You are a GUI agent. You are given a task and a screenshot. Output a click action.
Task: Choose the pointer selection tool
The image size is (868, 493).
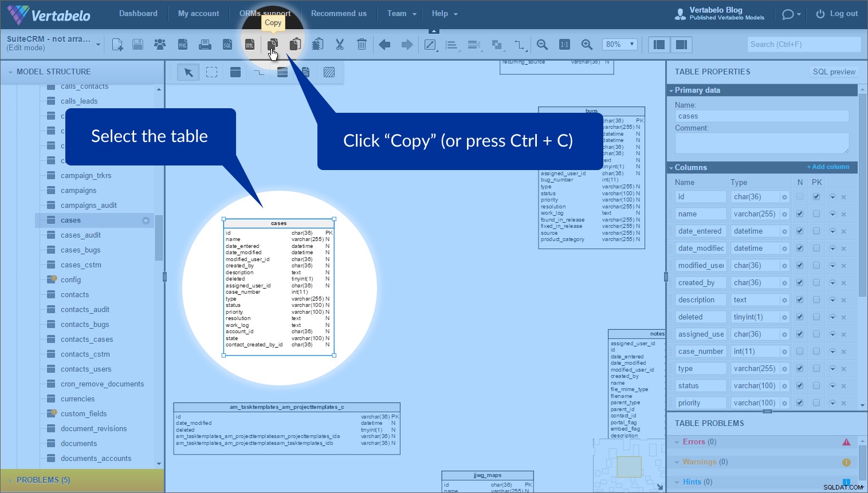pyautogui.click(x=188, y=72)
